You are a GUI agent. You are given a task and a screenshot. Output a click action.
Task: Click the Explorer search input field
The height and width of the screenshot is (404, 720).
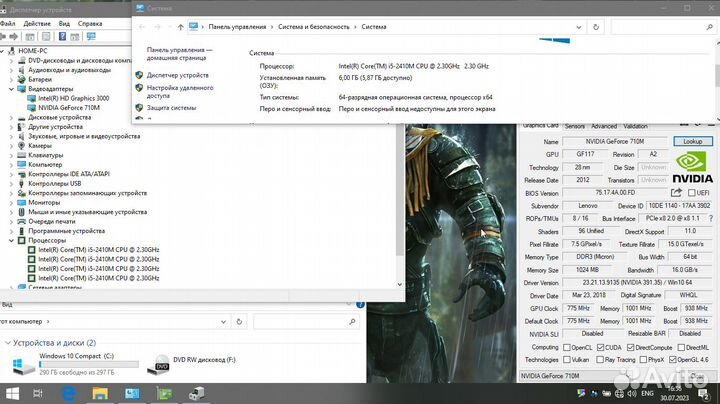pyautogui.click(x=305, y=322)
